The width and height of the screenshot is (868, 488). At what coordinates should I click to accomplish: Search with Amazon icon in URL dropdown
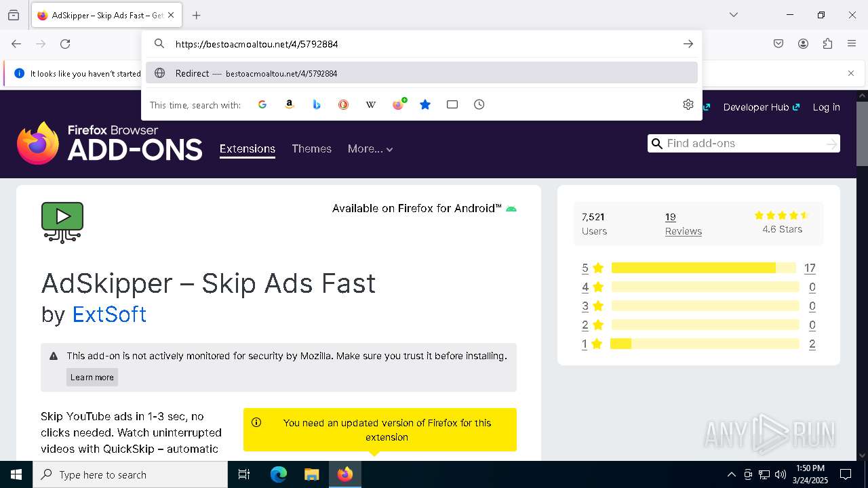290,104
